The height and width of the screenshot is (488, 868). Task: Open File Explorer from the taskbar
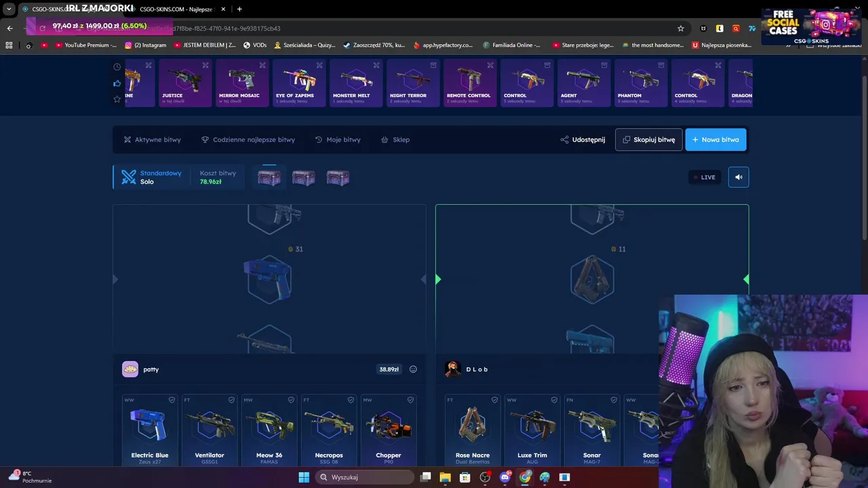(446, 477)
